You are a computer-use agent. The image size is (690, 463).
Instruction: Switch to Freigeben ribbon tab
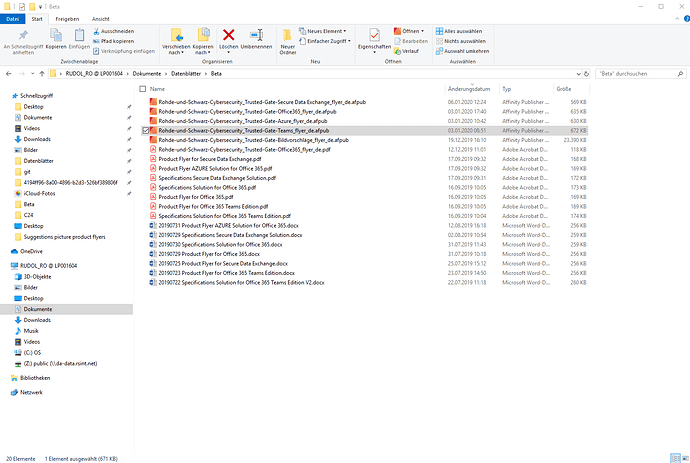[67, 19]
